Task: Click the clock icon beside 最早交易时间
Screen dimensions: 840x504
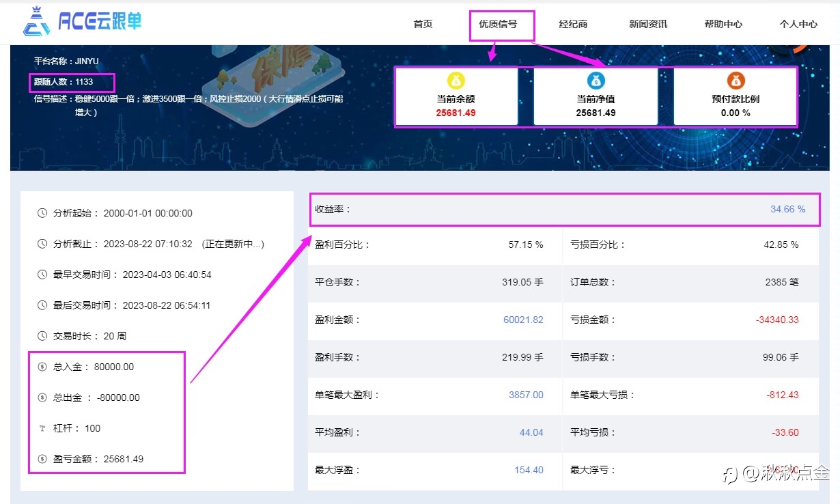Action: click(42, 275)
